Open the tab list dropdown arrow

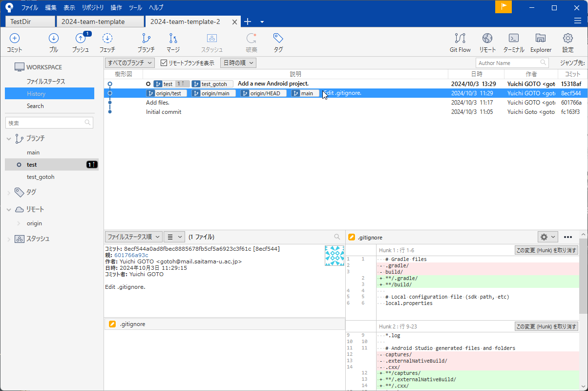[x=262, y=22]
